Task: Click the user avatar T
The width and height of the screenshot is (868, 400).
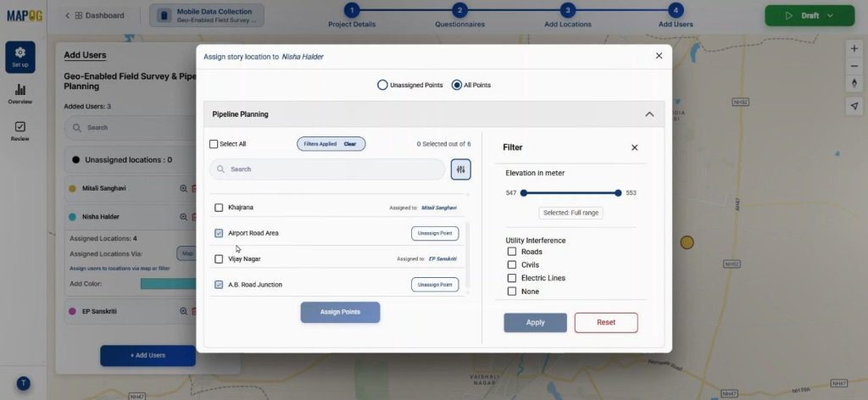Action: click(23, 383)
